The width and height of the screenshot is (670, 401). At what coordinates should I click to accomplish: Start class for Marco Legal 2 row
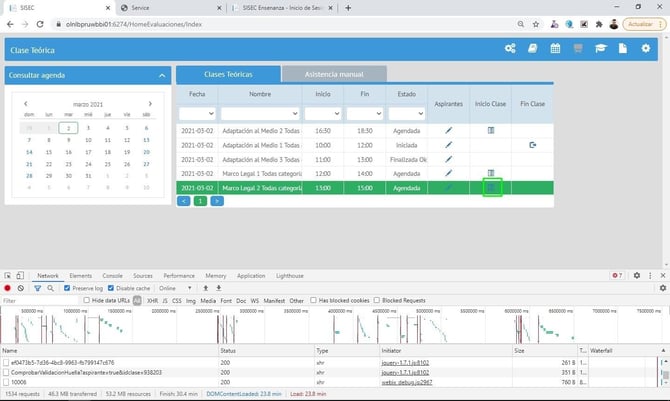click(491, 187)
